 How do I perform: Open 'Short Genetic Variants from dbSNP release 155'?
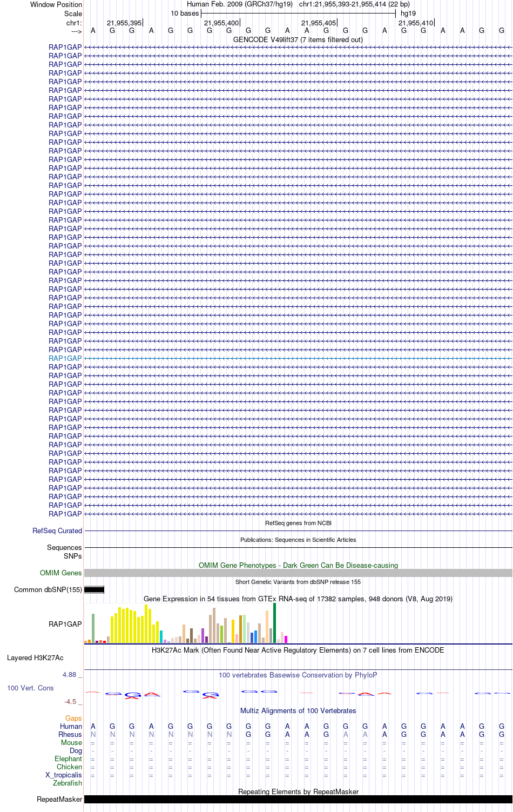pos(298,582)
